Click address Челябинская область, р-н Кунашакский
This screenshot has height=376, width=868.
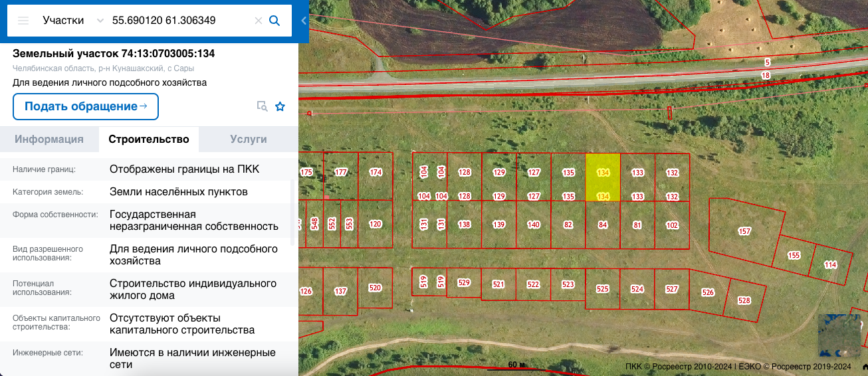(x=103, y=68)
